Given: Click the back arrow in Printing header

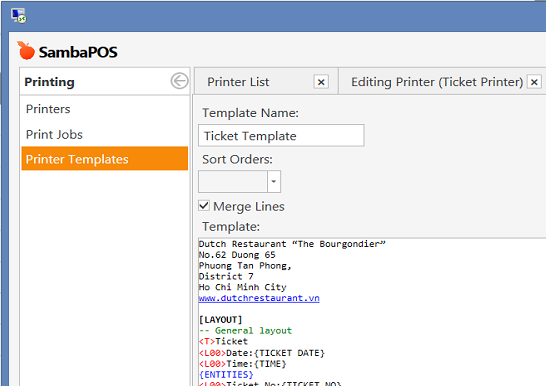Looking at the screenshot, I should [179, 81].
